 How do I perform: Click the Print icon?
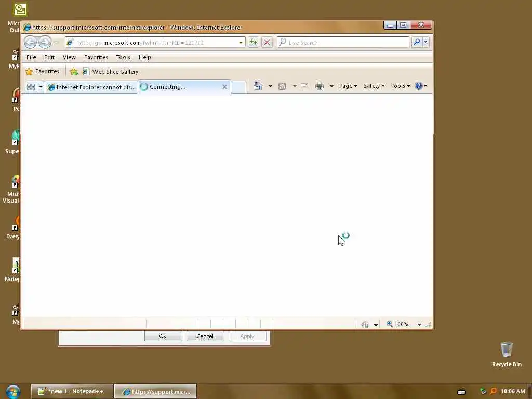point(320,86)
